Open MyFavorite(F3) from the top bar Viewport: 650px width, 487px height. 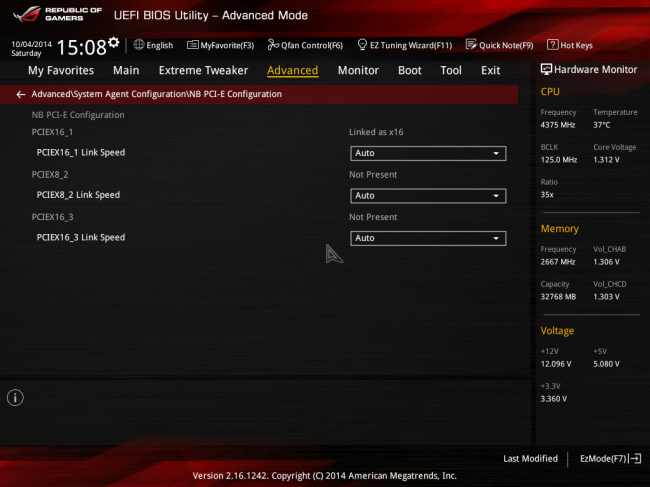tap(220, 45)
